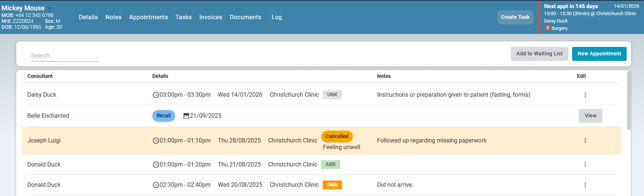Screen dimensions: 644x196
Task: Click Add to Waiting List button
Action: [x=539, y=54]
